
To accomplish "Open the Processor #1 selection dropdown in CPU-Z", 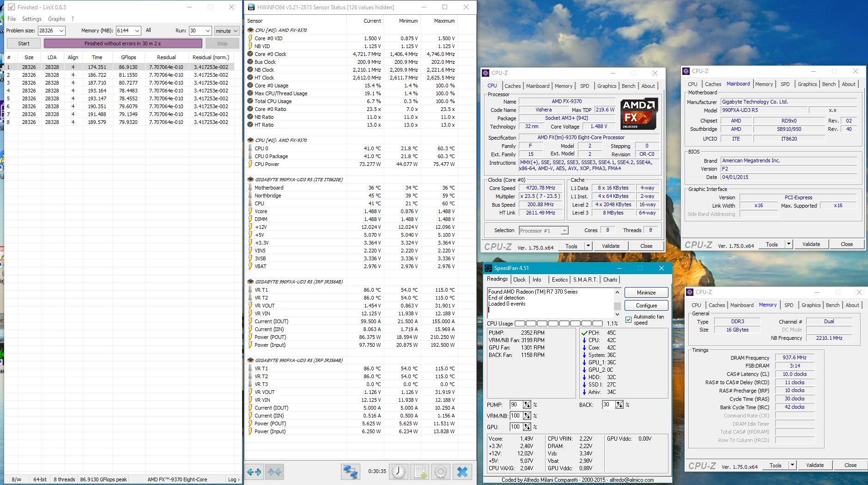I will (x=565, y=231).
